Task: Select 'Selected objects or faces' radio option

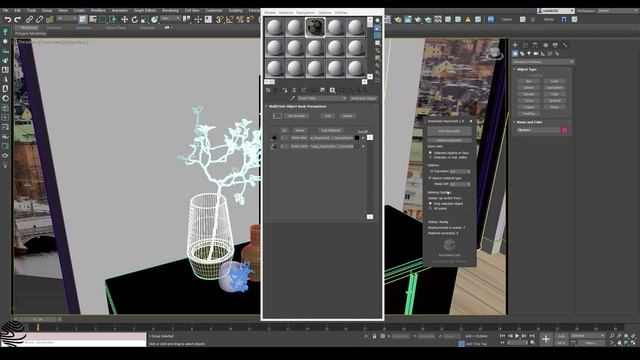Action: [430, 153]
